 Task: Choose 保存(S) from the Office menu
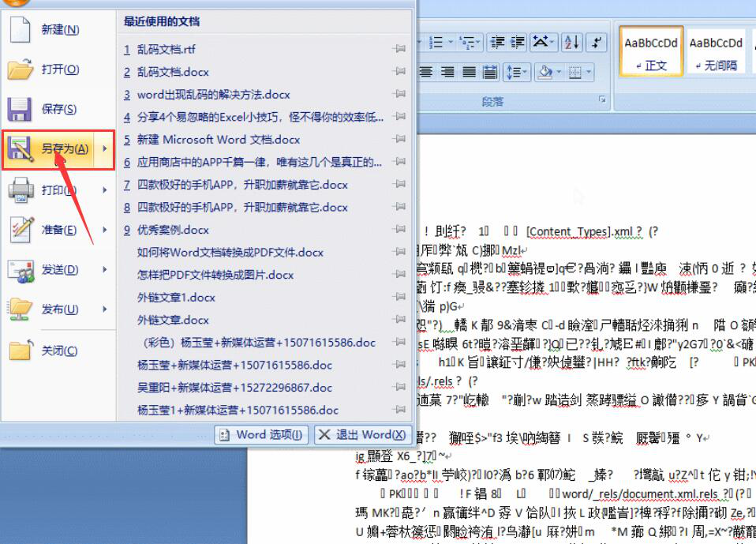tap(59, 109)
